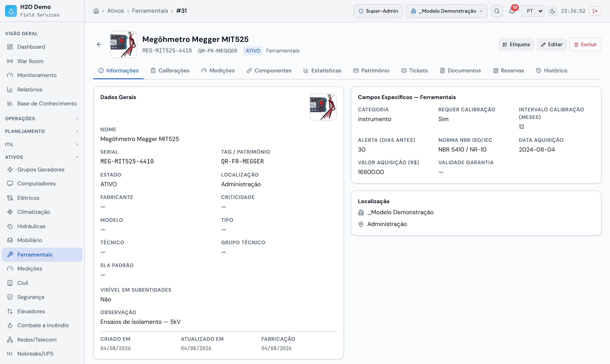Open notifications bell with 18 badge
Image resolution: width=610 pixels, height=364 pixels.
[512, 11]
